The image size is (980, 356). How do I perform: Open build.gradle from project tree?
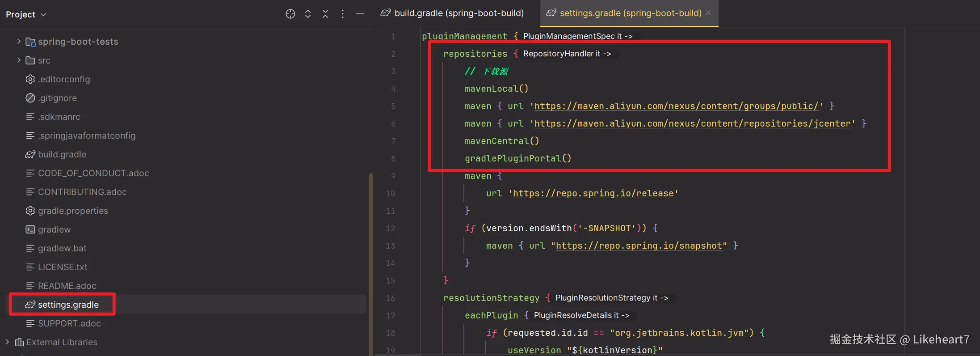(62, 154)
